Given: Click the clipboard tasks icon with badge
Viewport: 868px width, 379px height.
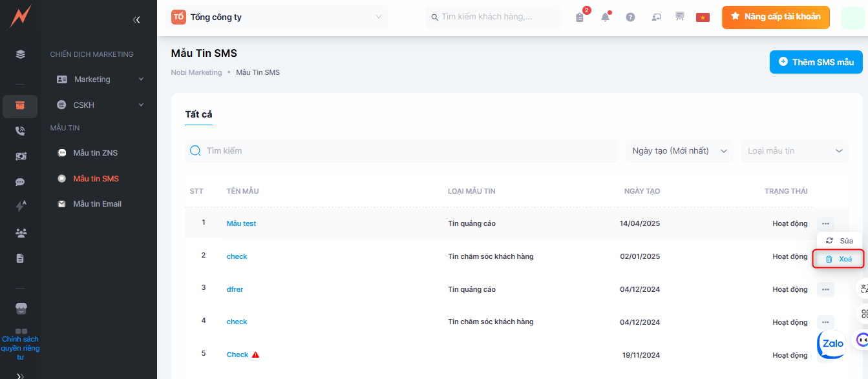Looking at the screenshot, I should point(580,17).
